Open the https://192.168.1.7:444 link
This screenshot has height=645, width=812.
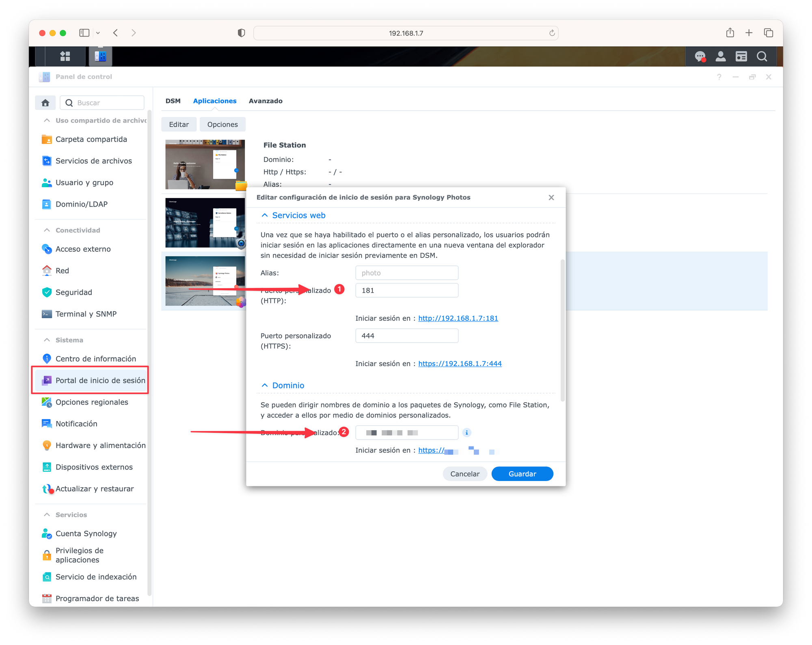pyautogui.click(x=460, y=364)
